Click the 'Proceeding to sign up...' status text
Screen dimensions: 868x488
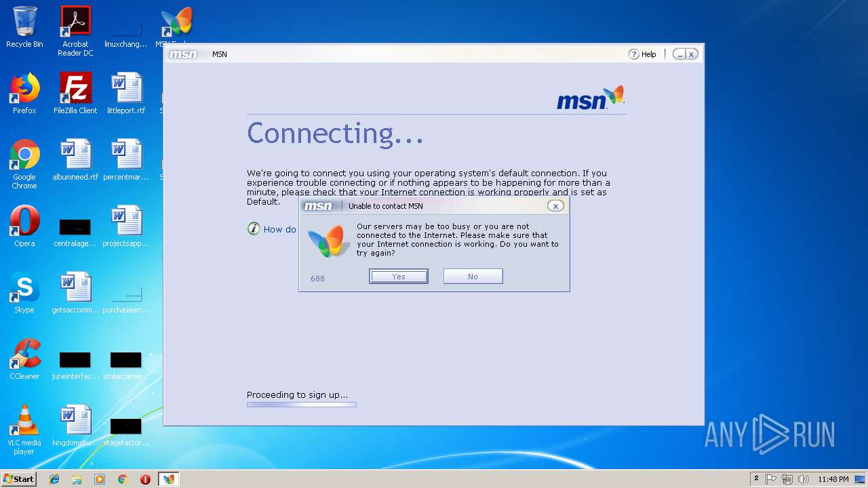click(x=297, y=394)
